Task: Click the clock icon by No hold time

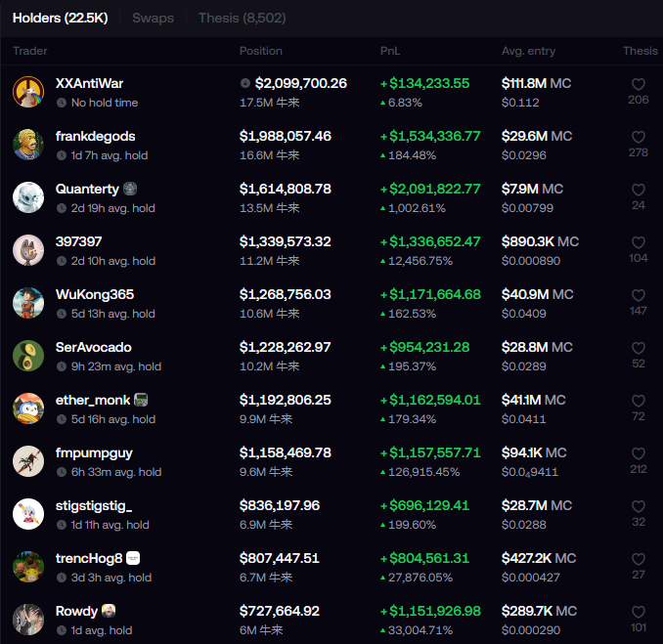Action: click(x=62, y=103)
